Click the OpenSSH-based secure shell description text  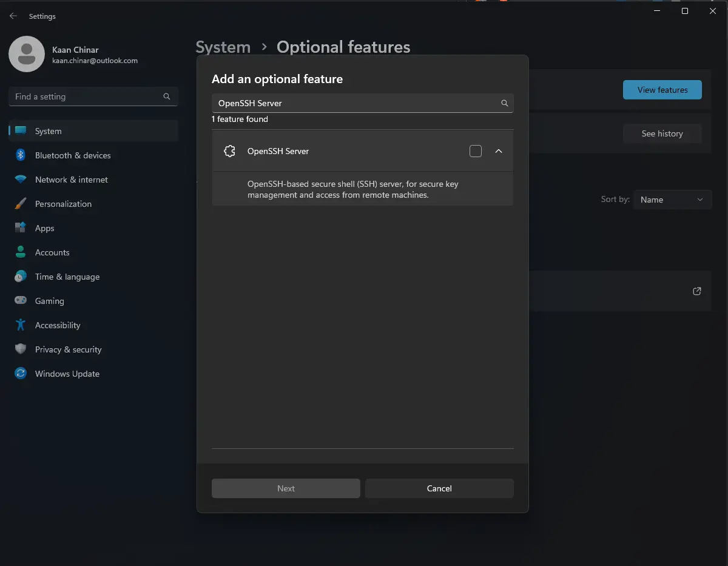353,189
